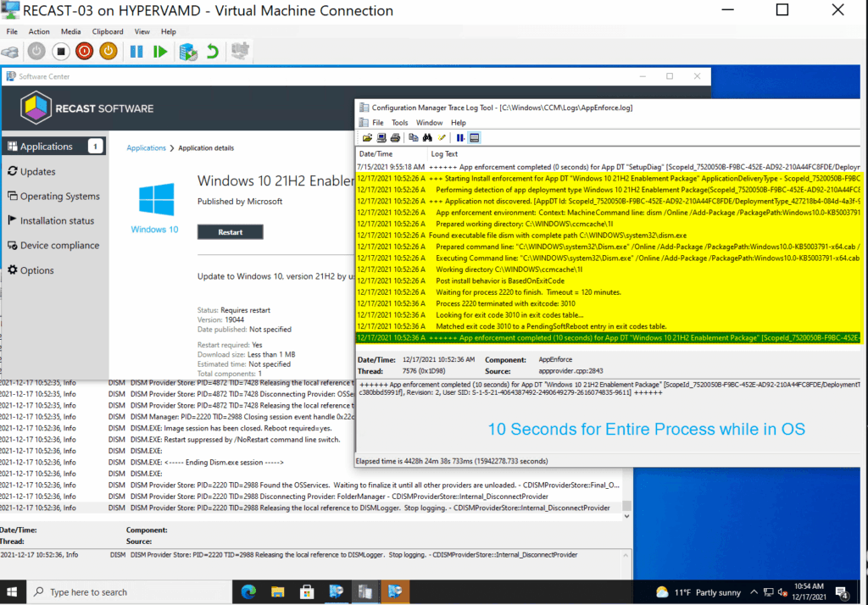
Task: Click the green Revert checkpoint icon
Action: click(x=213, y=52)
